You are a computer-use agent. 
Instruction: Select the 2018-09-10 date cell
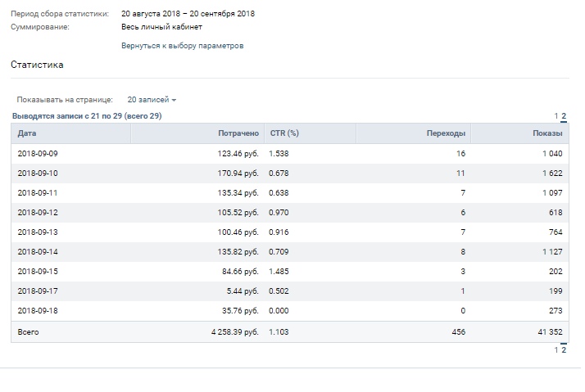click(37, 173)
